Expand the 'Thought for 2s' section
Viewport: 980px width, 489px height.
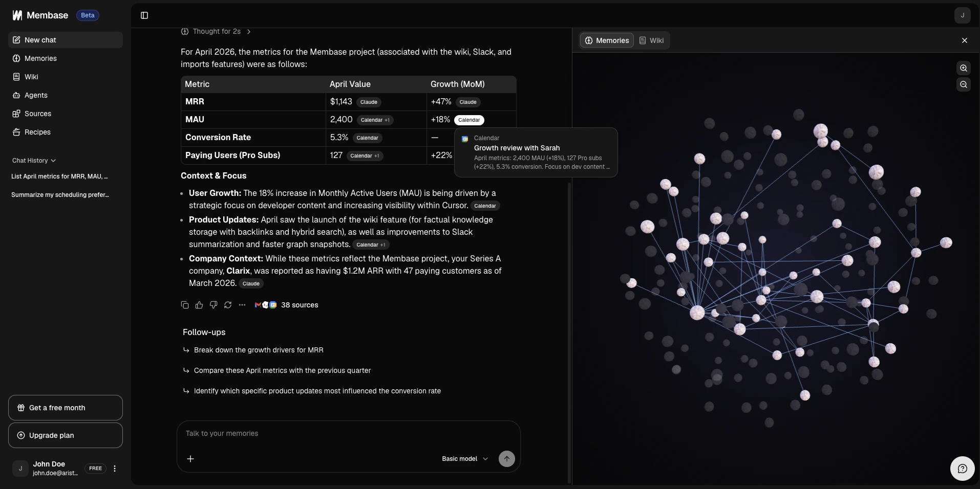click(x=216, y=32)
